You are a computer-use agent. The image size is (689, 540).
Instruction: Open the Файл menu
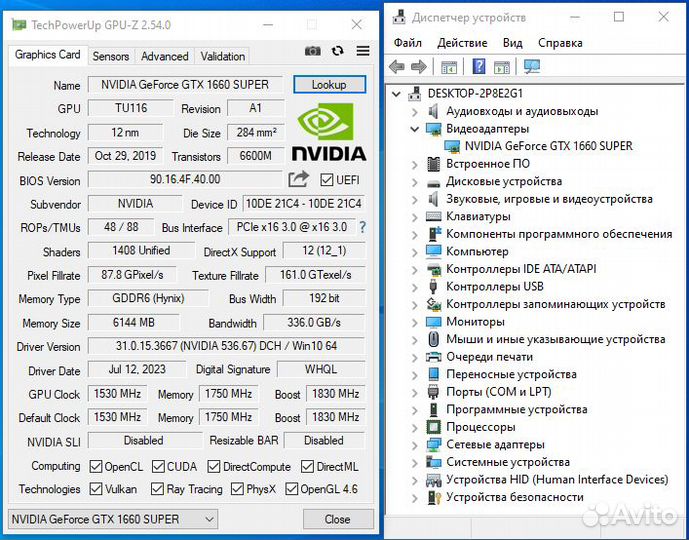coord(407,43)
